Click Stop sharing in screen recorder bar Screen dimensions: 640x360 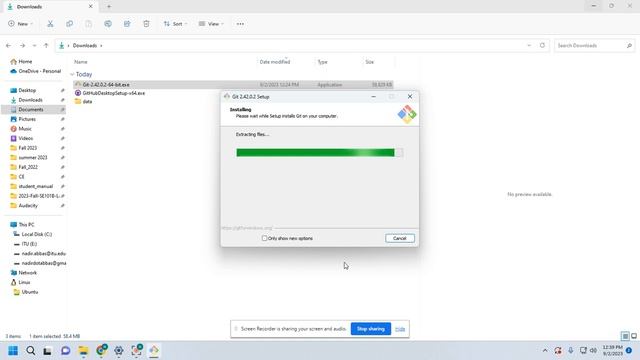(x=371, y=329)
